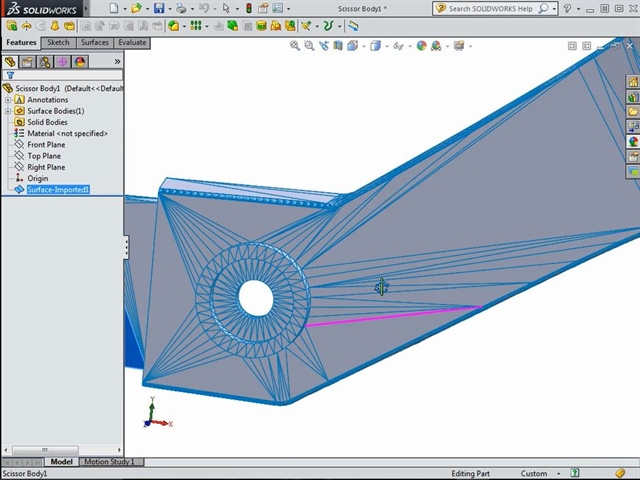This screenshot has height=480, width=640.
Task: Open Design Library icon in task pane
Action: click(633, 97)
